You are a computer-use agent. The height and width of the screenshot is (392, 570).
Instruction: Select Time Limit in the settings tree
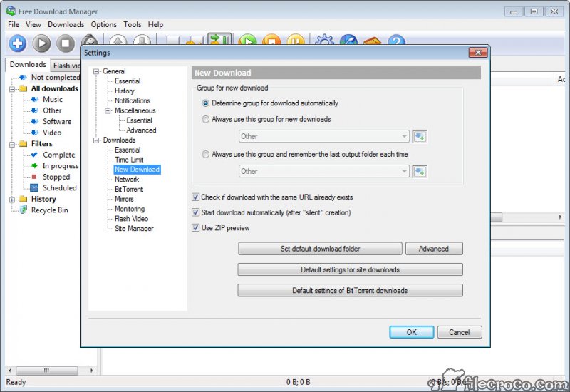[129, 160]
